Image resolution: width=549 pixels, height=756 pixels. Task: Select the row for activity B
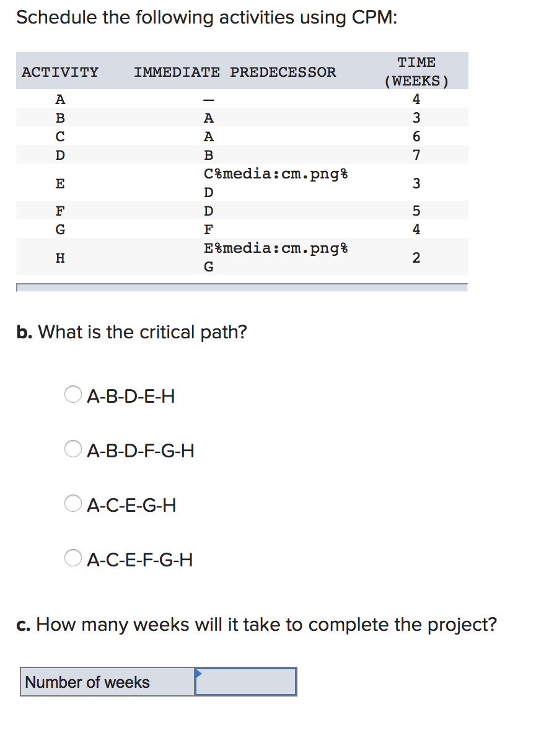tap(186, 117)
